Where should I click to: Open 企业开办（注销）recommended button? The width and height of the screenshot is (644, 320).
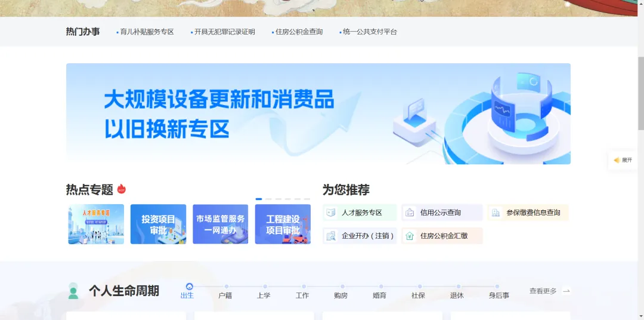click(x=360, y=236)
